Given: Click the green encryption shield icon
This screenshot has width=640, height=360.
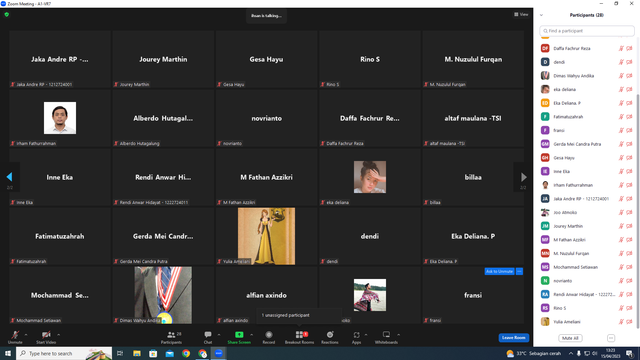Looking at the screenshot, I should (x=7, y=14).
